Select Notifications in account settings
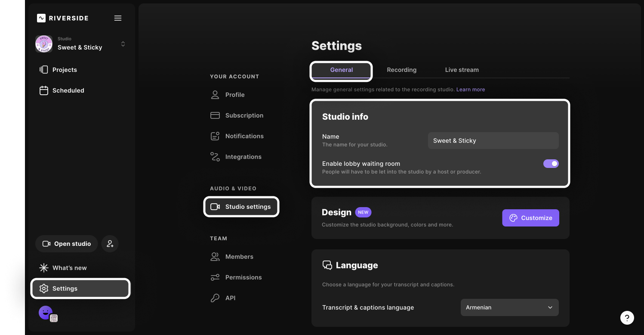The height and width of the screenshot is (335, 644). tap(244, 136)
